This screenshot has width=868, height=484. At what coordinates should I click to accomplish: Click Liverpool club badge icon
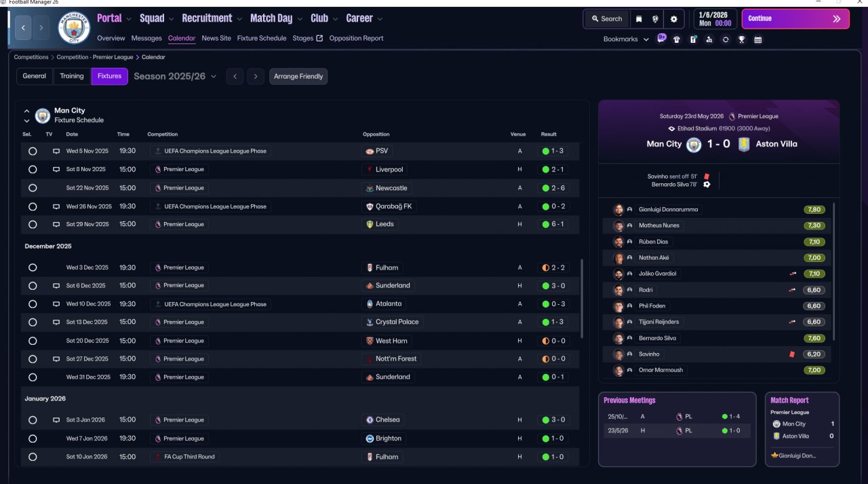click(370, 170)
